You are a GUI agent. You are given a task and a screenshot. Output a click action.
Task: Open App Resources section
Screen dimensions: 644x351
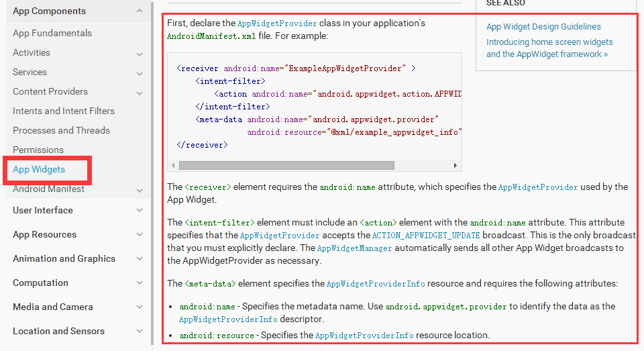click(44, 234)
